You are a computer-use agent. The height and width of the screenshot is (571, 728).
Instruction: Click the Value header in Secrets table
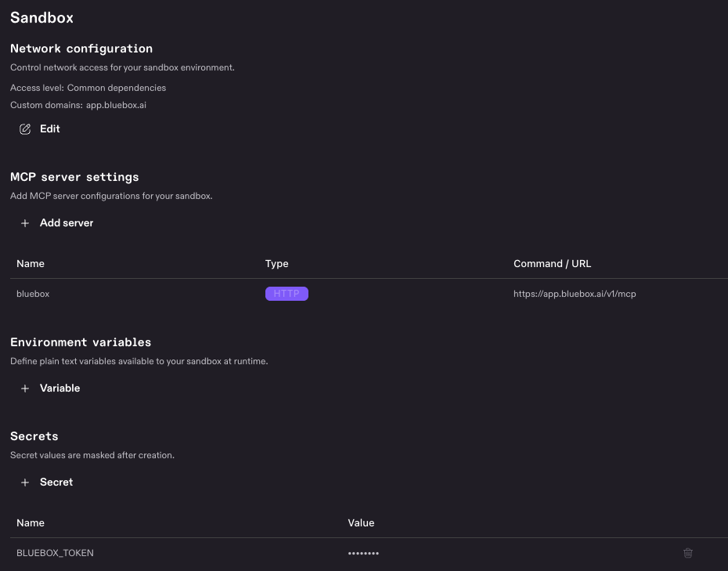point(361,522)
